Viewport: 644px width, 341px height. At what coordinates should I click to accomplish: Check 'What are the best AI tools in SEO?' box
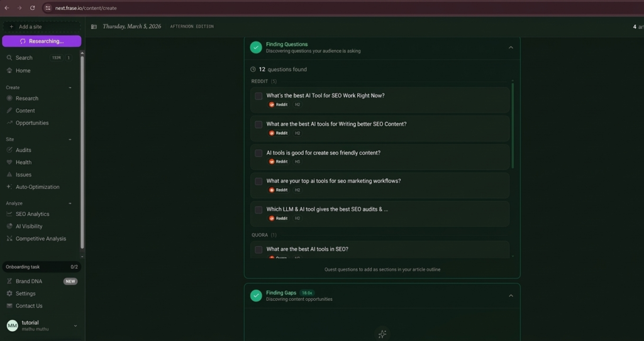pyautogui.click(x=258, y=250)
